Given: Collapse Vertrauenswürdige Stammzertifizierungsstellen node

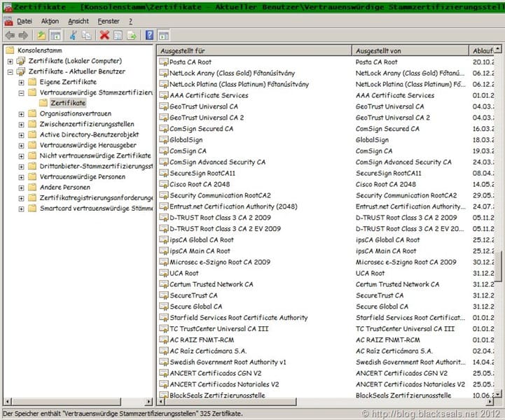Looking at the screenshot, I should click(x=21, y=93).
